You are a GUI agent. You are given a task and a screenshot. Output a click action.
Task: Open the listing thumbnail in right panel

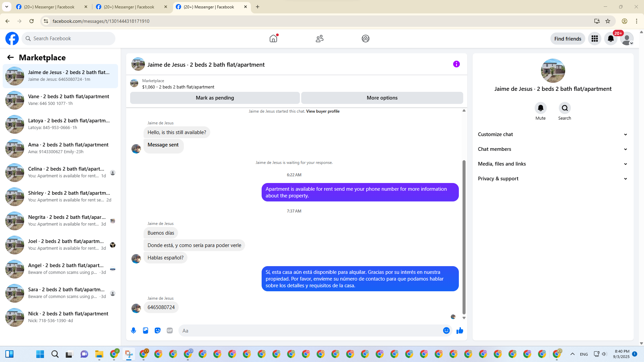click(553, 71)
